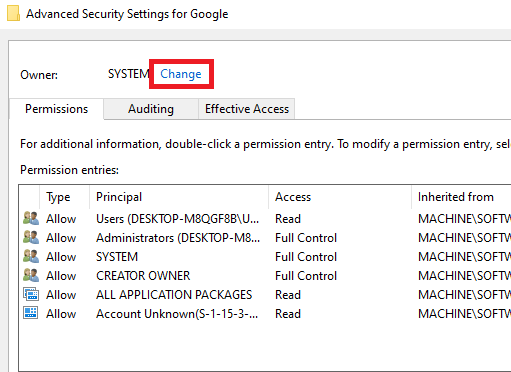Click the group icon beside the Users (DESKTOP-M8QGF8B\U... entry

point(31,218)
